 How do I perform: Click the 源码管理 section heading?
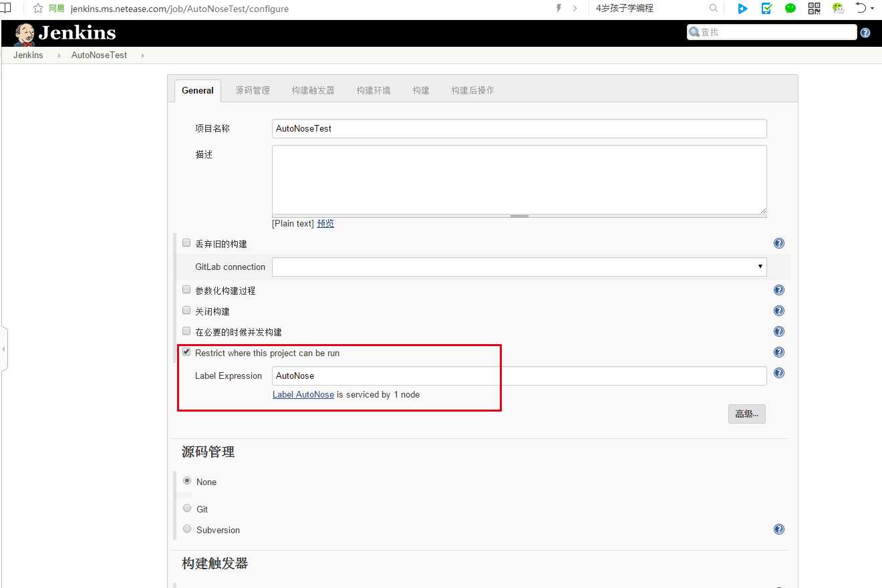pyautogui.click(x=208, y=452)
